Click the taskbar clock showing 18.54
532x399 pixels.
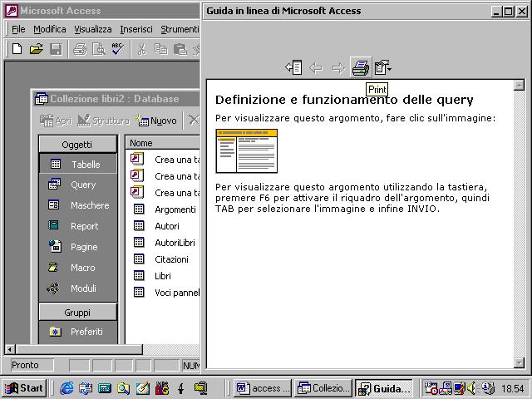(x=513, y=388)
